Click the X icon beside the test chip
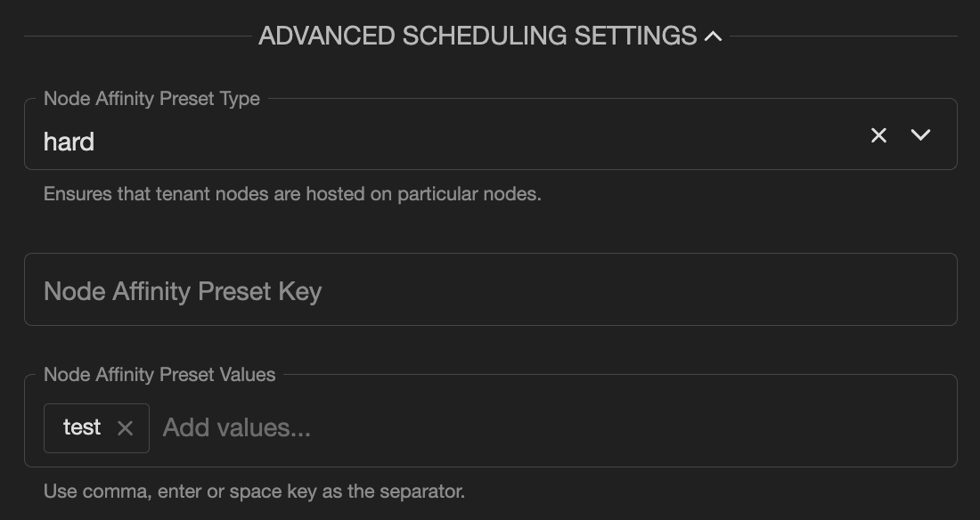The height and width of the screenshot is (520, 980). (x=127, y=427)
